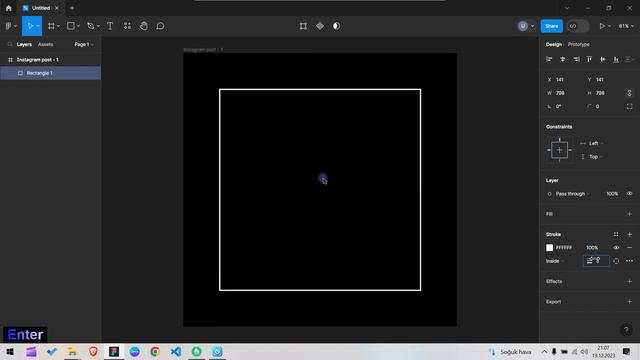Switch to the Layers tab

click(x=24, y=44)
